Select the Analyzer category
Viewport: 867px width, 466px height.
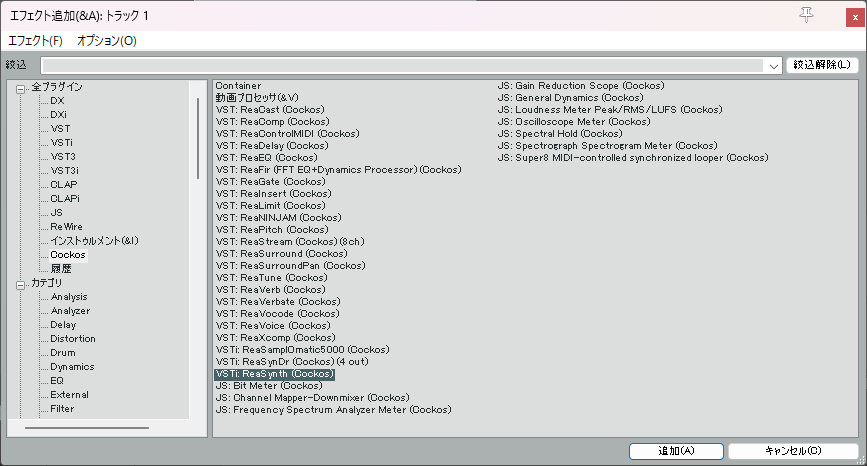point(70,311)
